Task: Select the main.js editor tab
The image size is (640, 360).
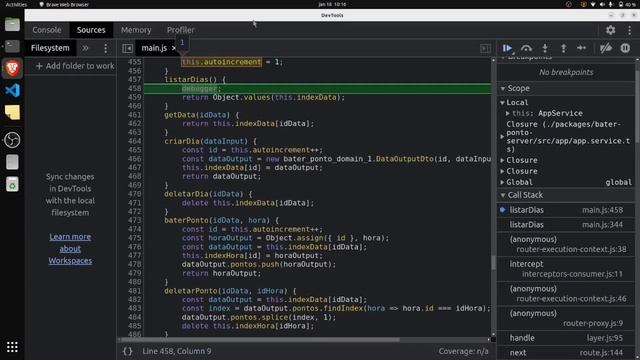Action: click(154, 48)
